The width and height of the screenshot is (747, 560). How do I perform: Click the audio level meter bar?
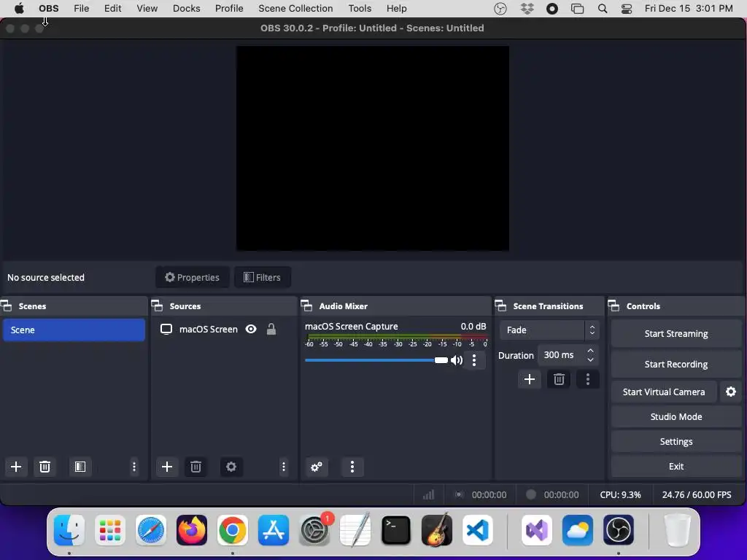point(396,337)
